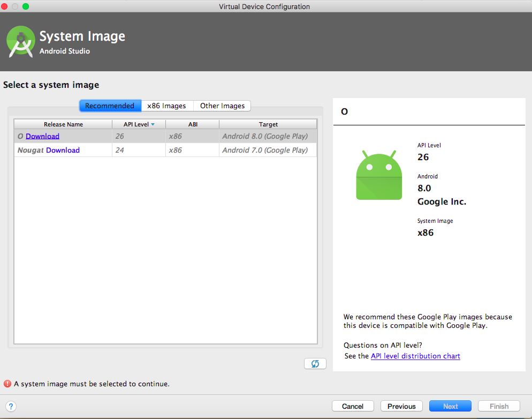
Task: Click the ABI column header
Action: click(x=193, y=124)
